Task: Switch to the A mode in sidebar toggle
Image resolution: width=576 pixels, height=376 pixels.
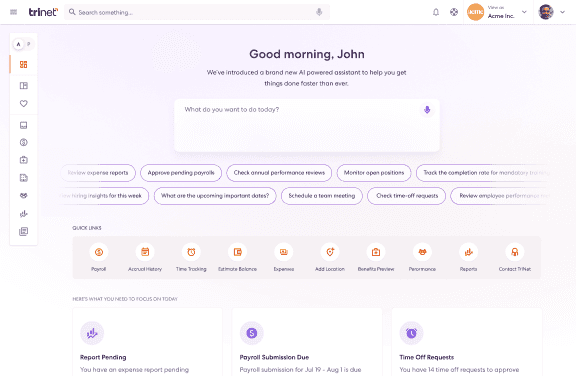Action: click(x=18, y=44)
